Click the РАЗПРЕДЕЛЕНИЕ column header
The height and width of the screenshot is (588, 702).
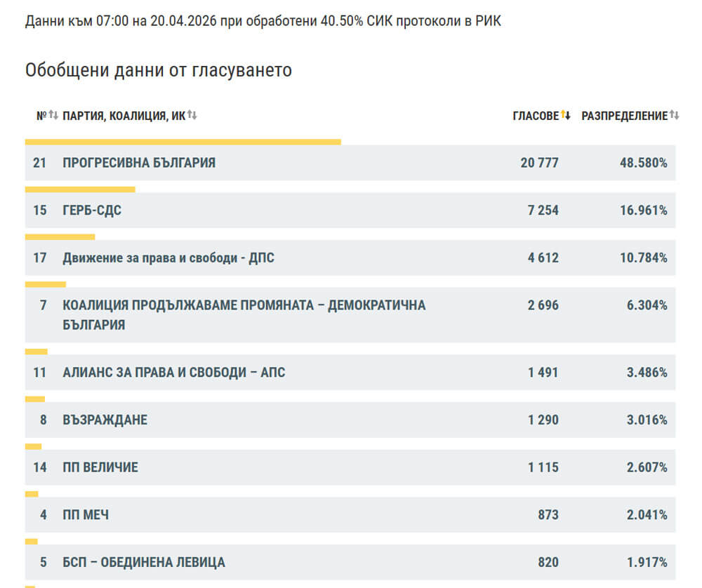coord(624,116)
